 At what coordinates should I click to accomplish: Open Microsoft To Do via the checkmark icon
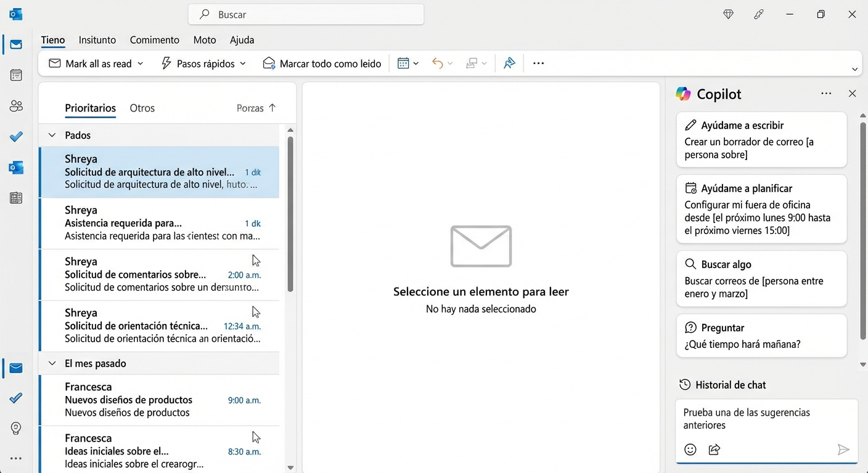pyautogui.click(x=16, y=137)
